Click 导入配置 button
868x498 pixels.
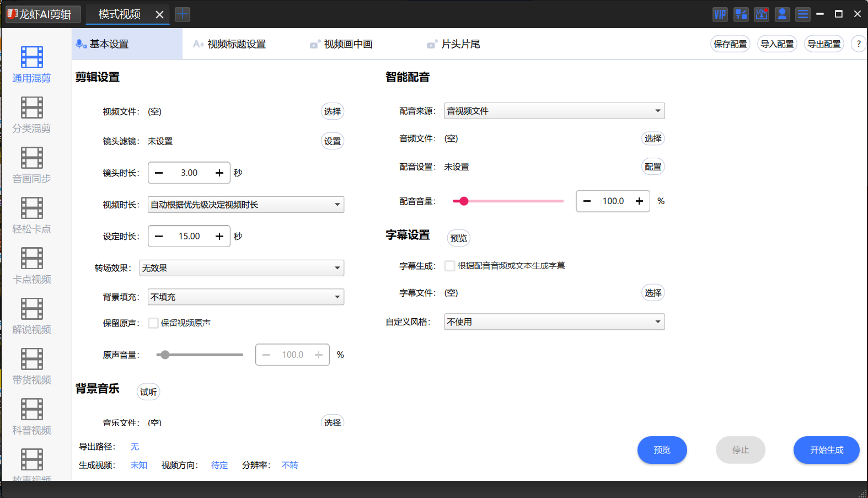click(x=777, y=44)
